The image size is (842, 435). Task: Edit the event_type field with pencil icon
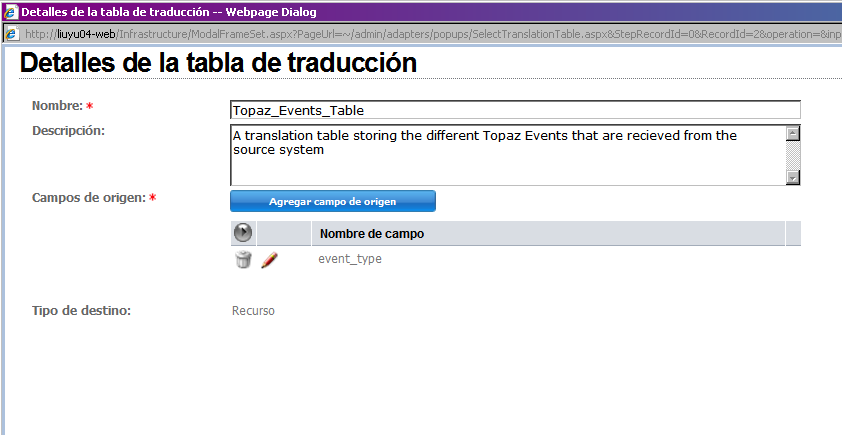pyautogui.click(x=269, y=260)
